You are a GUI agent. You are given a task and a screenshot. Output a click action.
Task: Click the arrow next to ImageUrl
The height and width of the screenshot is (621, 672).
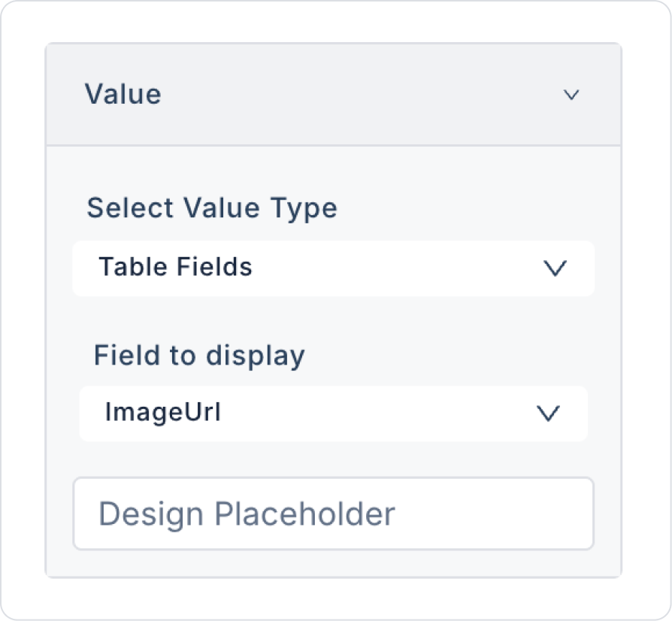[548, 413]
